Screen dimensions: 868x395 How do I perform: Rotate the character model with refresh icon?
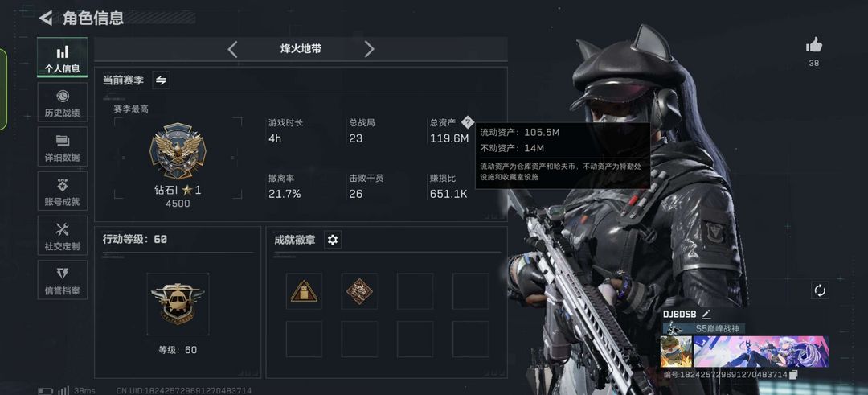(820, 290)
